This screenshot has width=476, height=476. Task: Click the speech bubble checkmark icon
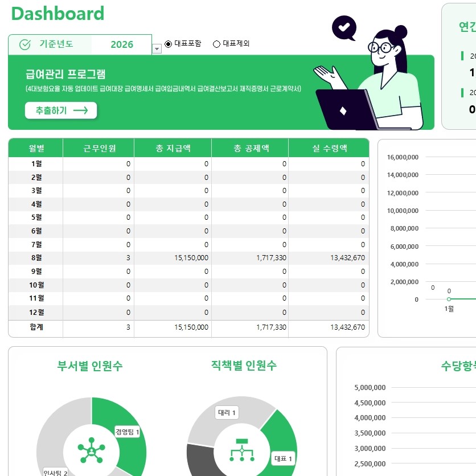pyautogui.click(x=344, y=28)
